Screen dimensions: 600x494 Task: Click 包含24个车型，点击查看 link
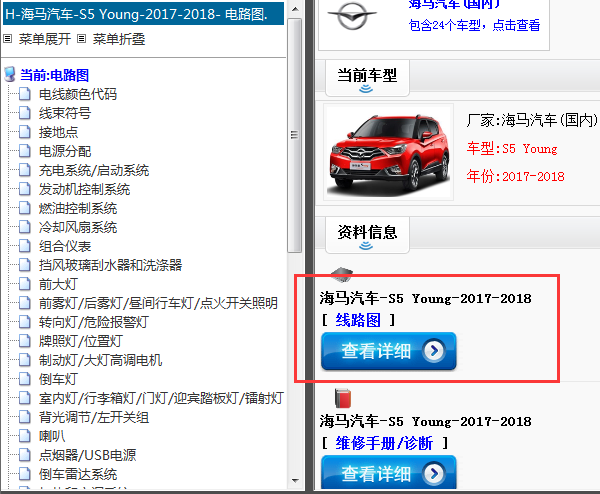click(x=474, y=25)
